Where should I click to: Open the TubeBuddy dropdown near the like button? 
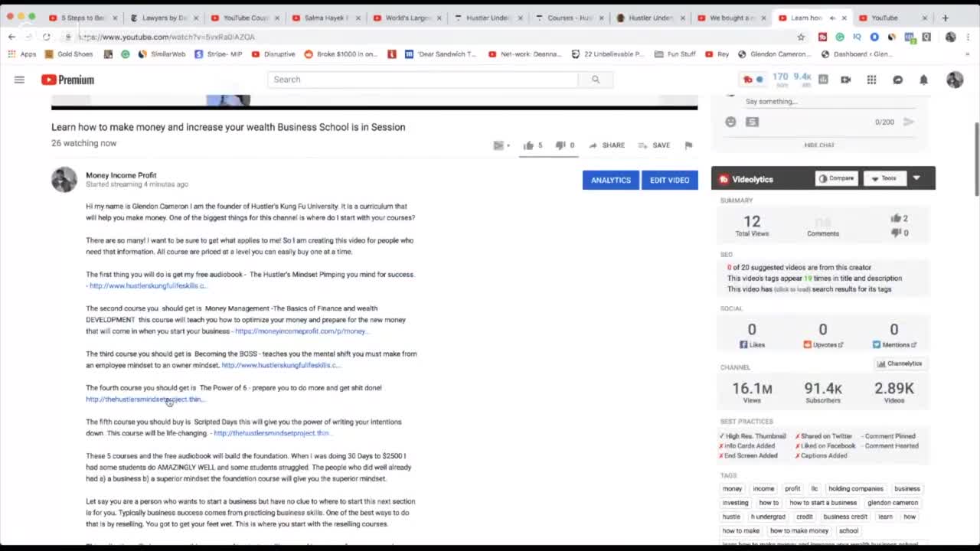pyautogui.click(x=501, y=145)
